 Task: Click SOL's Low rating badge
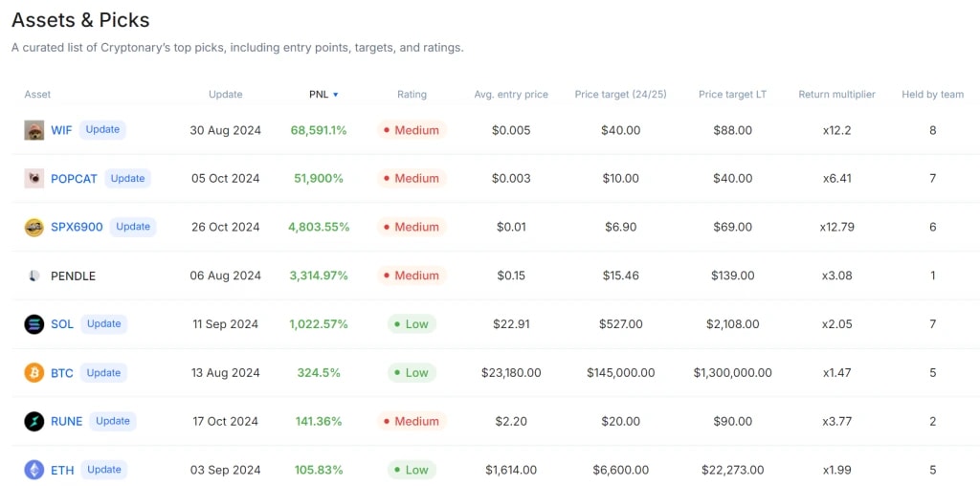412,324
